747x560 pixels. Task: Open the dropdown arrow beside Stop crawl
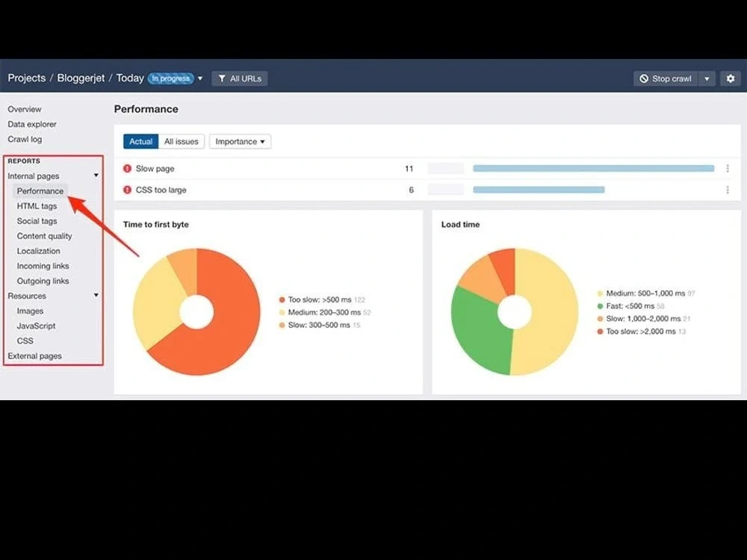click(x=707, y=78)
